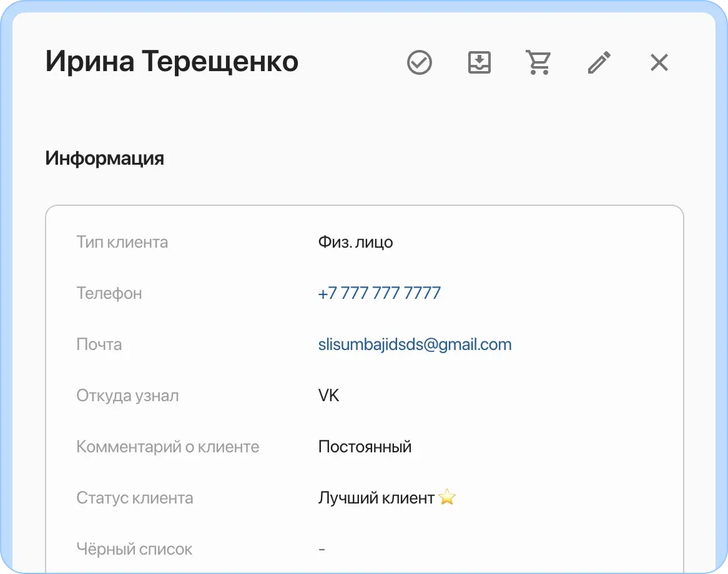Select the VK source value
Viewport: 728px width, 574px height.
(328, 395)
